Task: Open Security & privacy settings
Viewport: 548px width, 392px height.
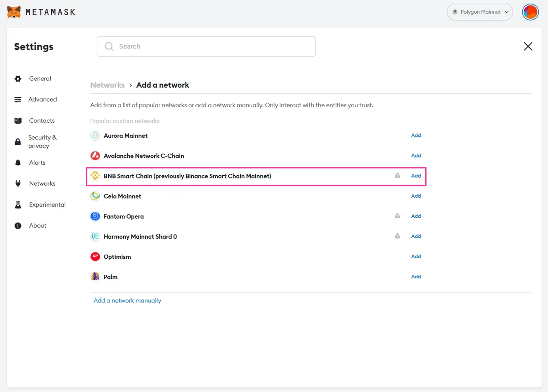Action: pos(42,141)
